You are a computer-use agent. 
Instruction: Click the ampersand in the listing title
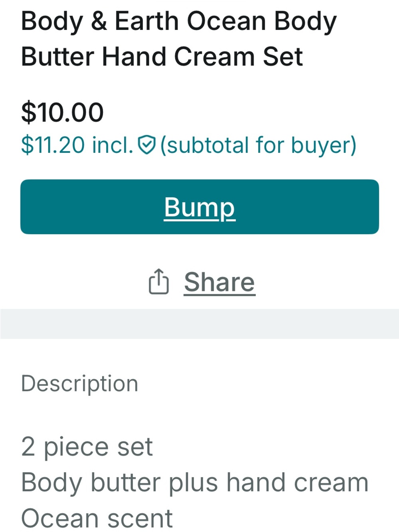pos(99,21)
